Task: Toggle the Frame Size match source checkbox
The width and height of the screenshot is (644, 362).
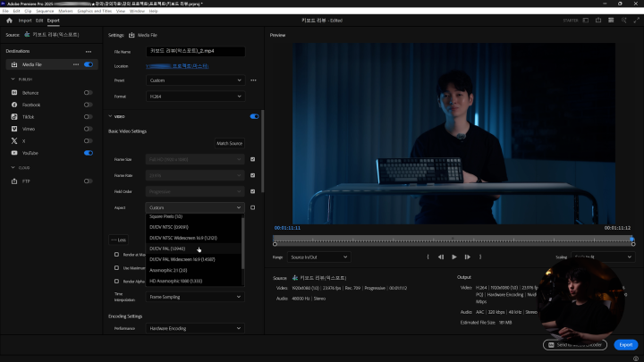Action: coord(253,159)
